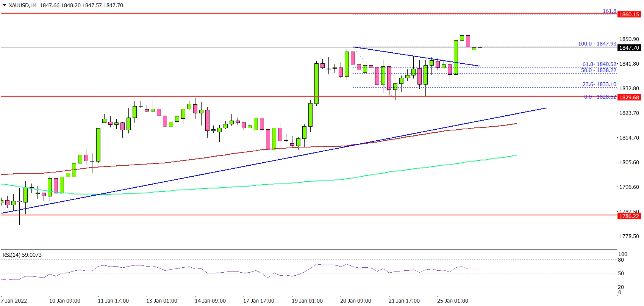This screenshot has width=644, height=306.
Task: Click the 23.6 - 1833.10 Fibonacci label
Action: click(599, 84)
